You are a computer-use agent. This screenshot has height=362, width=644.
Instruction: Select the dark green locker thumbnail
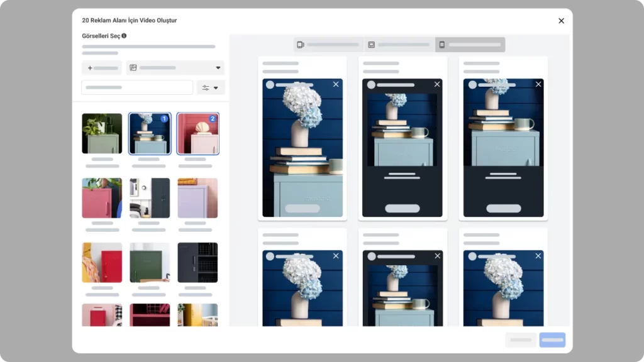[x=150, y=262]
